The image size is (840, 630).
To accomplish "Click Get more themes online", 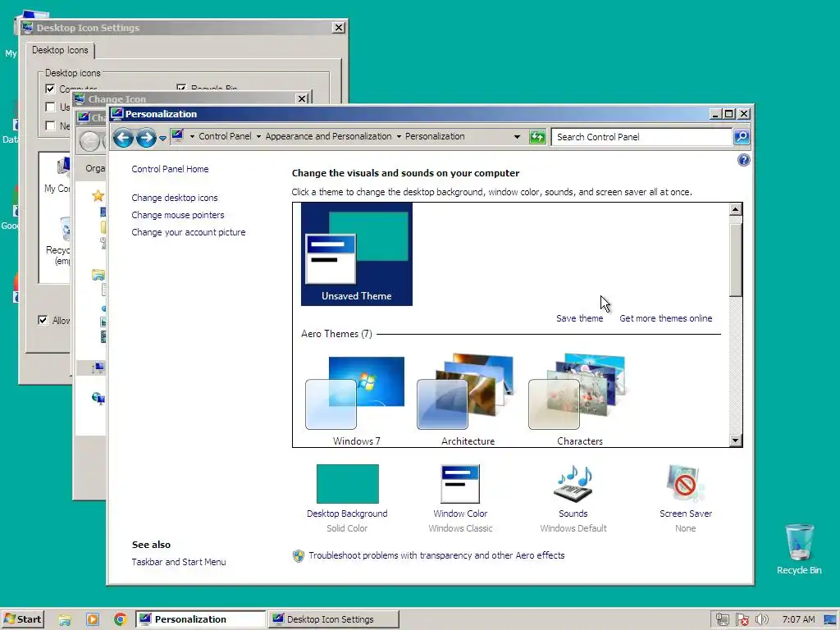I will [x=666, y=318].
